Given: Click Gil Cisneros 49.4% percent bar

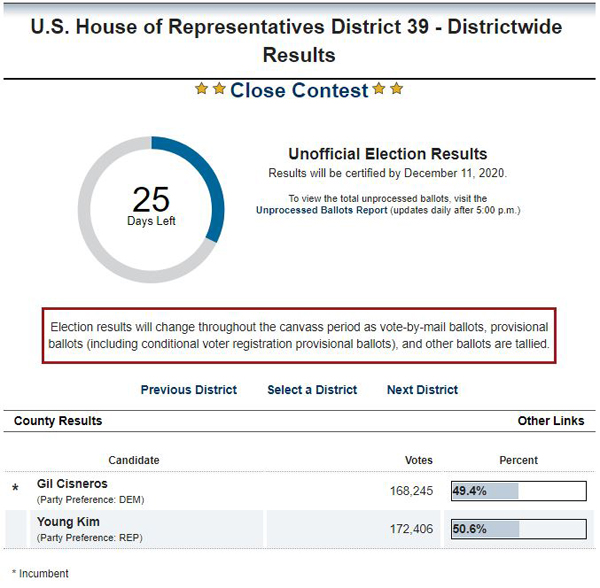Looking at the screenshot, I should 518,491.
